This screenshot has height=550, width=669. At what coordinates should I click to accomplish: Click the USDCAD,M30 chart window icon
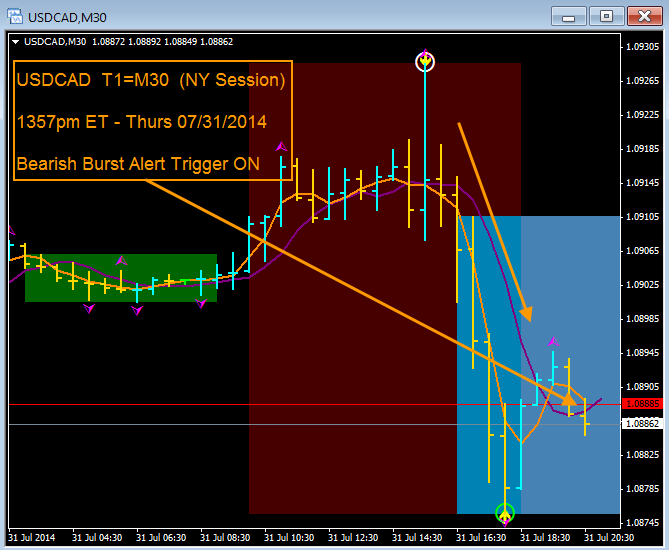(15, 17)
